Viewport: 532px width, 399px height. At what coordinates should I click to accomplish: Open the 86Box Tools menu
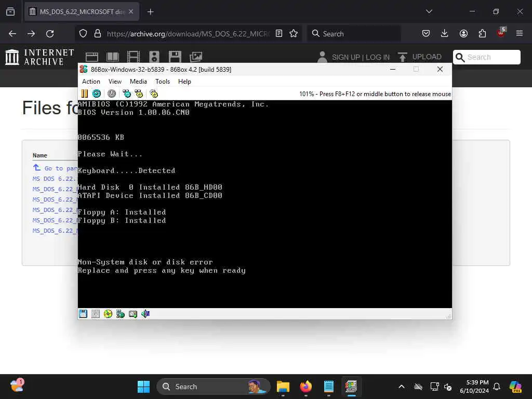click(163, 82)
